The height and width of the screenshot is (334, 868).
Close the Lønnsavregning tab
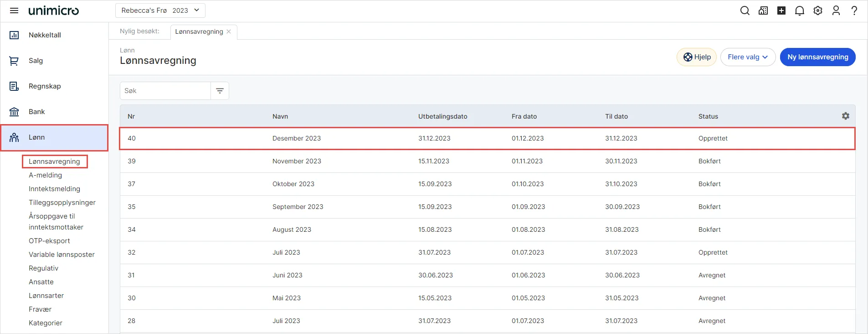[x=229, y=31]
